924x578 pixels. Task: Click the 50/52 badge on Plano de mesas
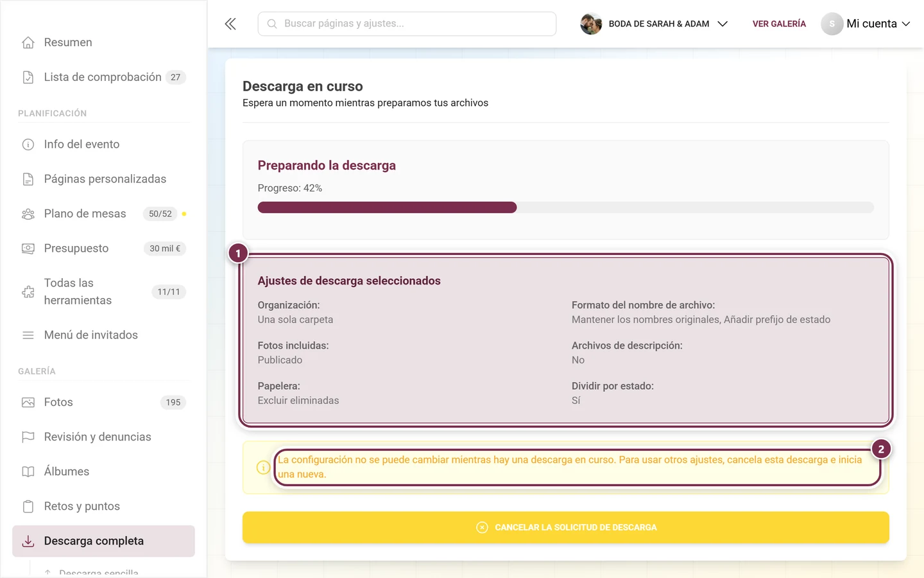[x=160, y=214]
